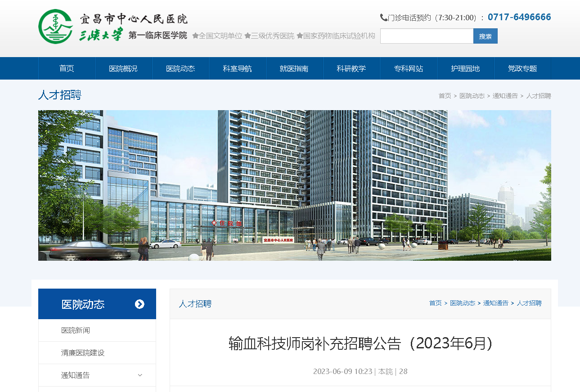Select 专科网站 in the navigation bar
580x392 pixels.
tap(409, 68)
